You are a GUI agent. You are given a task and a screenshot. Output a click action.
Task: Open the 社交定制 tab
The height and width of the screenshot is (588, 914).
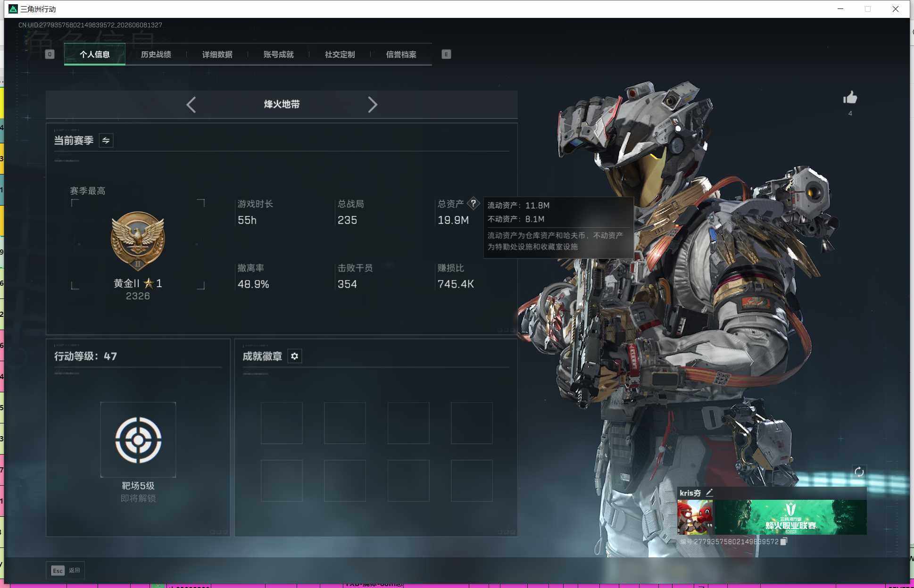[x=340, y=54]
